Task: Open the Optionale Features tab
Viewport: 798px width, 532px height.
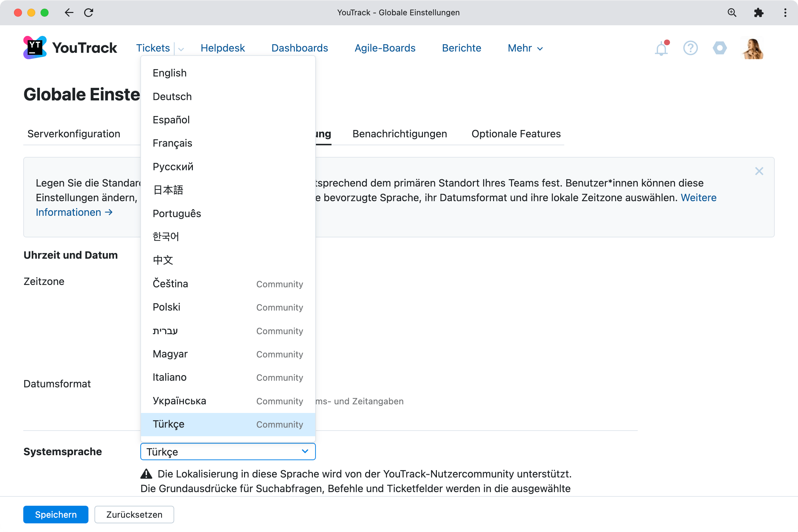Action: pyautogui.click(x=516, y=134)
